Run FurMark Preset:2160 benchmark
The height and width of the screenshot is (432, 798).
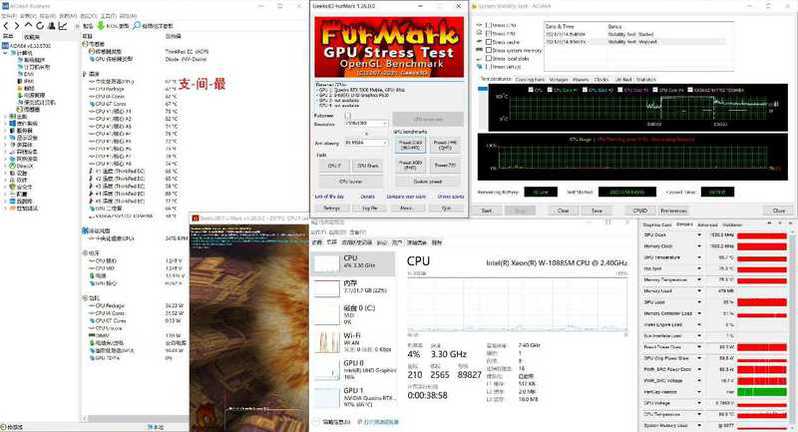[x=411, y=146]
